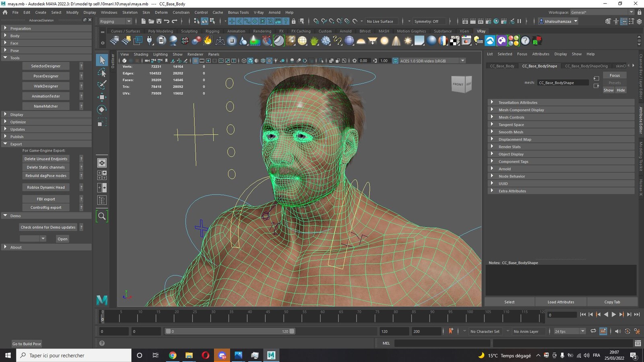Screen dimensions: 644x362
Task: Collapse the Export section in AdvancedSkeleton
Action: click(x=46, y=144)
